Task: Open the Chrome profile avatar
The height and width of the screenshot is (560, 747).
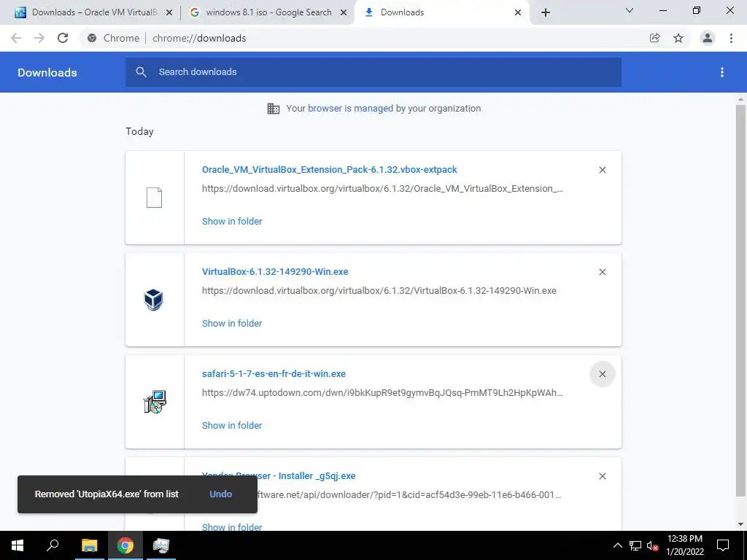Action: pyautogui.click(x=708, y=38)
